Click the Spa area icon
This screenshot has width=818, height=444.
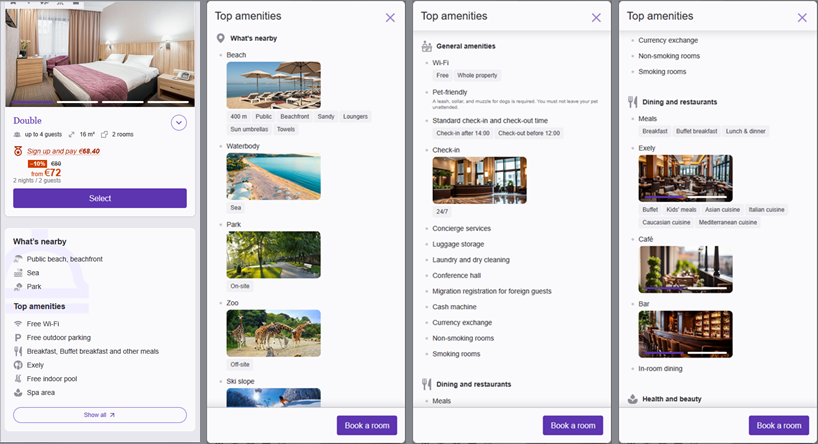click(x=18, y=392)
